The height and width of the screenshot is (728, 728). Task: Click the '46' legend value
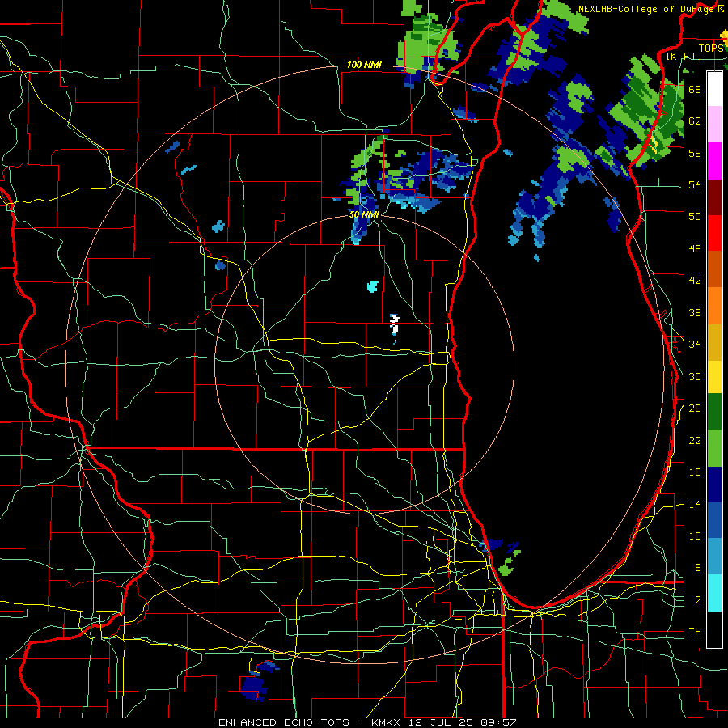click(695, 249)
